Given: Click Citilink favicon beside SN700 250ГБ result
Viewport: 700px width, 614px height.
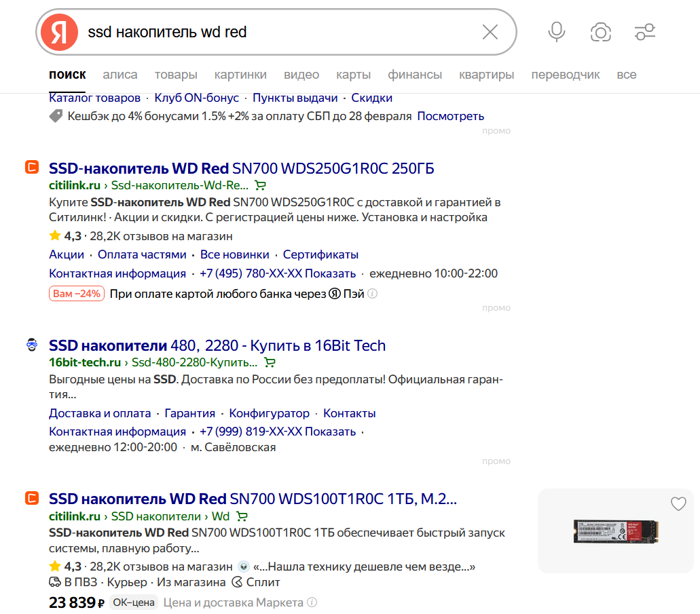Looking at the screenshot, I should (x=32, y=168).
